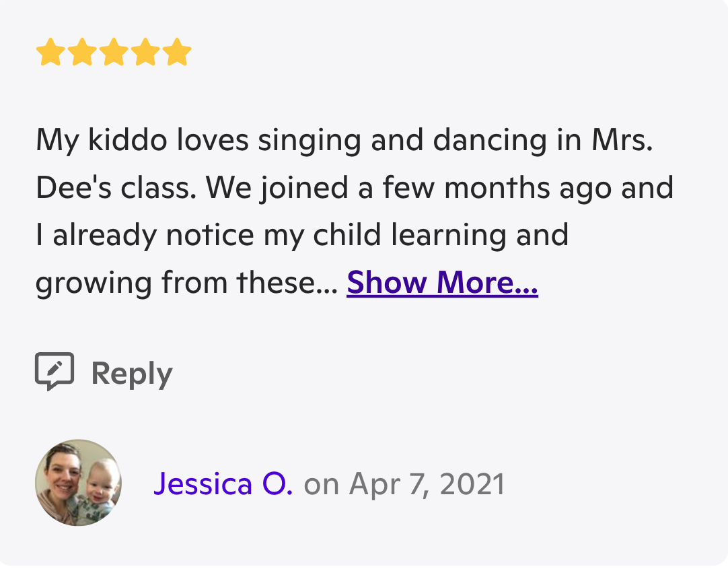Click the Apr 7, 2021 review date
The height and width of the screenshot is (571, 728).
click(x=427, y=483)
